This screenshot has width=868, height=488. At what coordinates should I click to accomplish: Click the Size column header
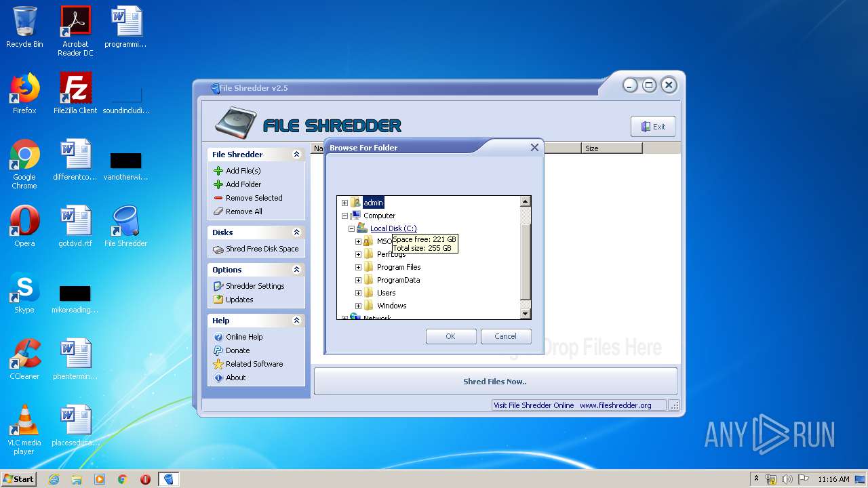coord(612,148)
